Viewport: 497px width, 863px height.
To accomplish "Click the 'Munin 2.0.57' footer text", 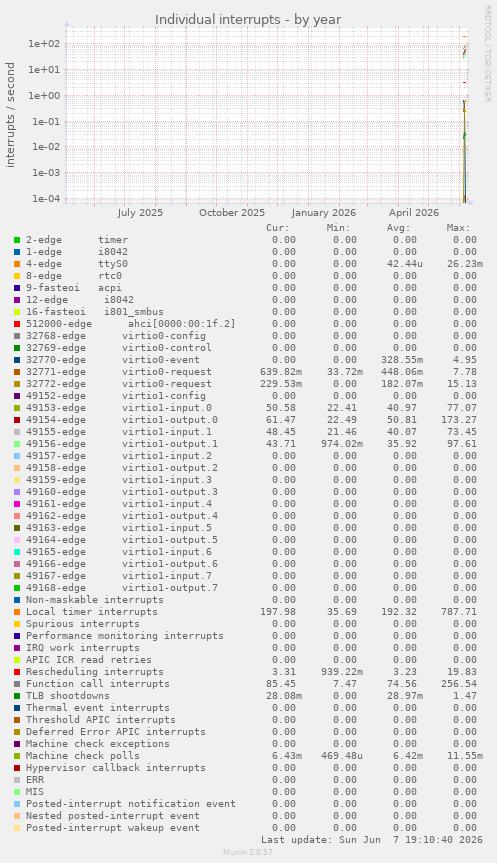I will tap(248, 852).
